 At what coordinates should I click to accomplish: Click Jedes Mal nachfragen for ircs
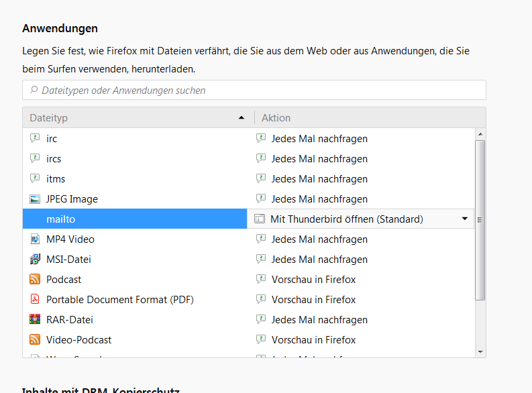tap(319, 159)
